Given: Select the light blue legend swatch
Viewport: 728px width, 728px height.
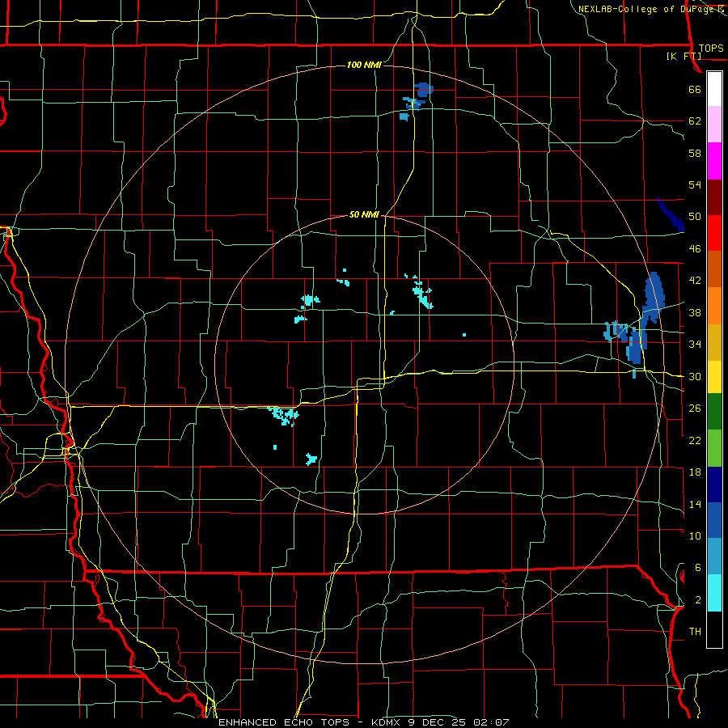Looking at the screenshot, I should tap(714, 557).
